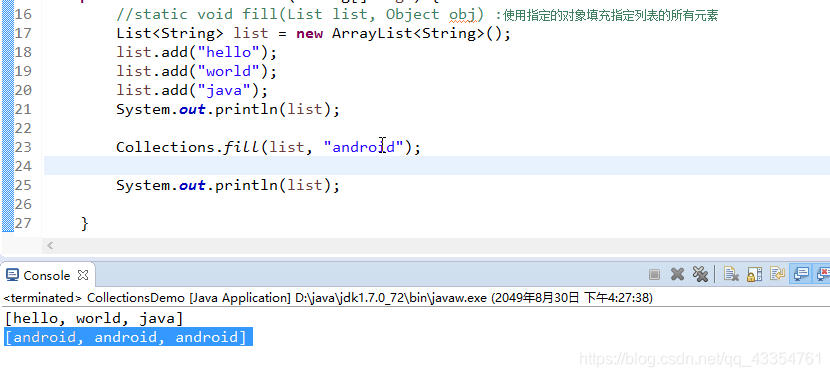830x377 pixels.
Task: Click Remove Launch icon in Console toolbar
Action: 677,274
